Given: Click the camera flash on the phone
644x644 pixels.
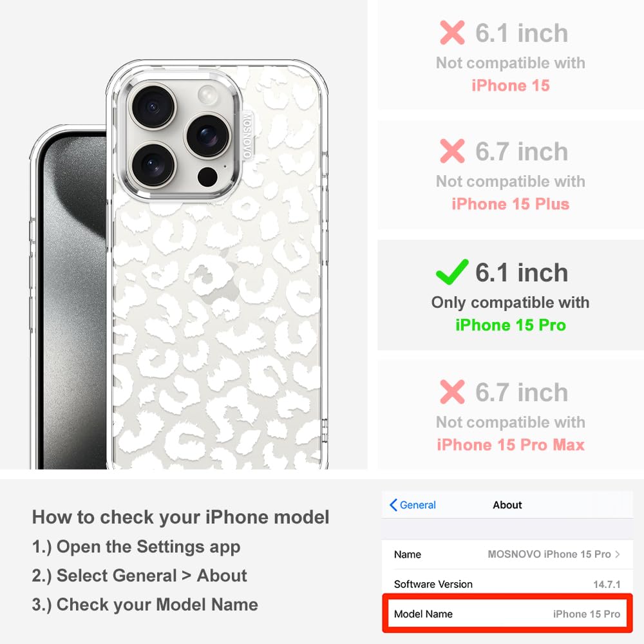Looking at the screenshot, I should pos(207,95).
